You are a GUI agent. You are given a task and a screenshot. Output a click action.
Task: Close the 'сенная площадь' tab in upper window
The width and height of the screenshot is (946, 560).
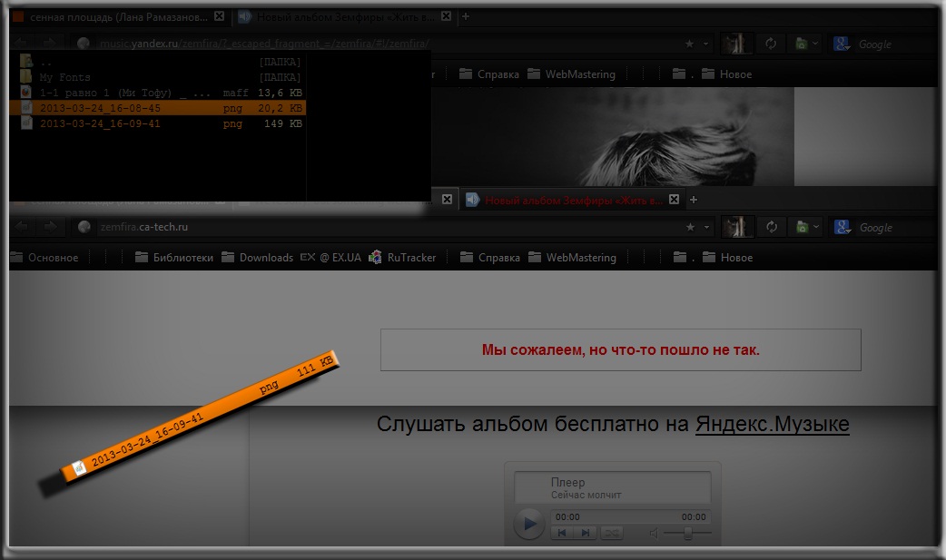coord(219,16)
